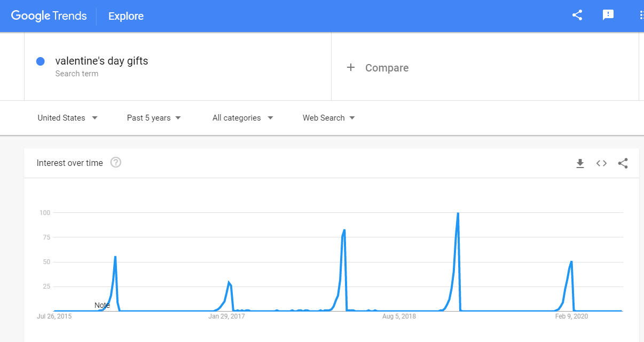
Task: Download the Interest over time CSV
Action: point(580,163)
